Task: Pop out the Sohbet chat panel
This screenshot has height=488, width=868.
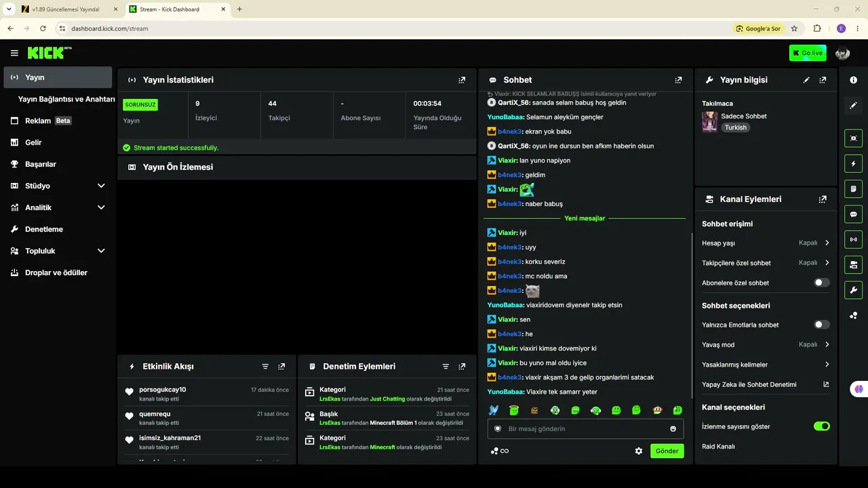Action: tap(678, 80)
